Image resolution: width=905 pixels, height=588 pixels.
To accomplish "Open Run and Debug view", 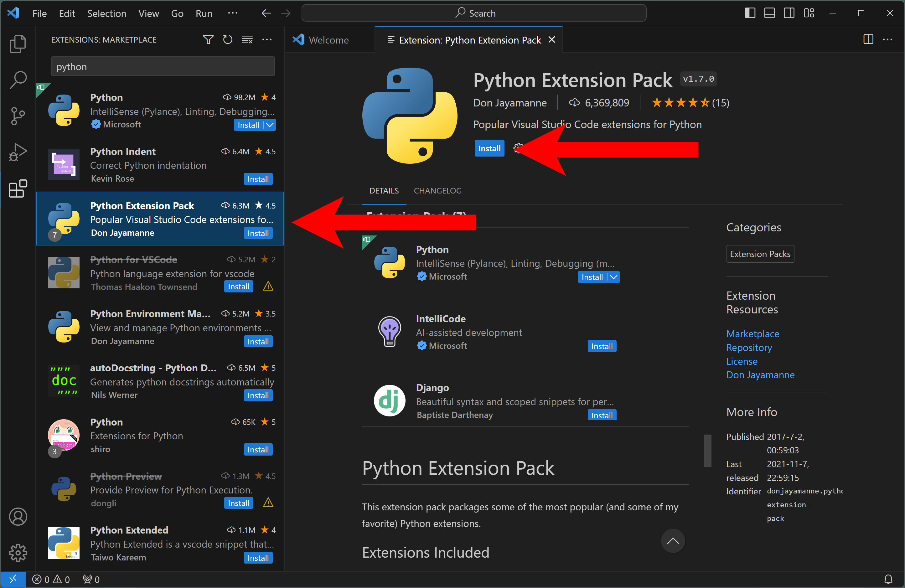I will point(18,152).
